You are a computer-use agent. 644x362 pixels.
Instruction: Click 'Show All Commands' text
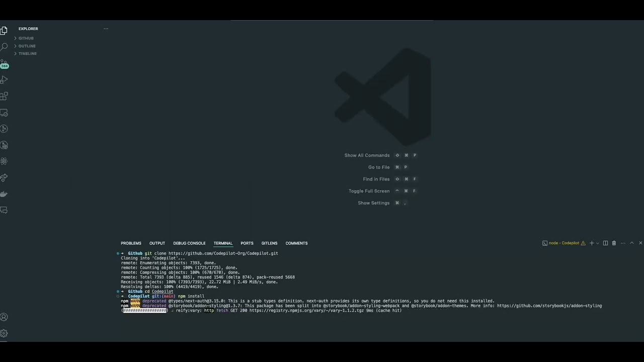(367, 155)
